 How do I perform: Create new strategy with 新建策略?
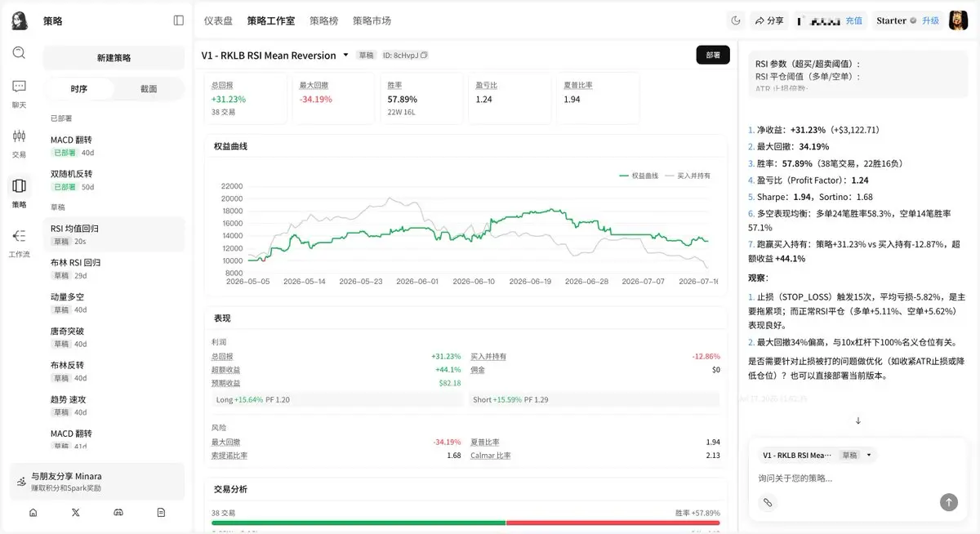[114, 58]
